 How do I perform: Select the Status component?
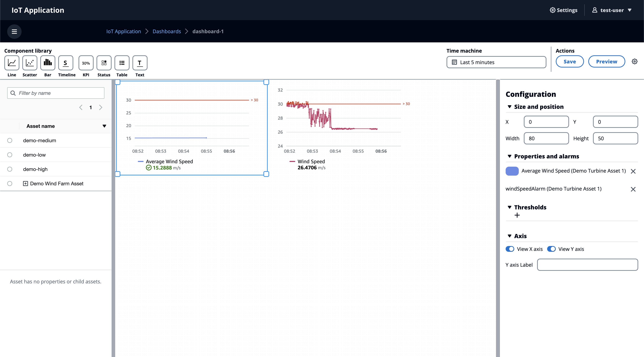tap(104, 63)
